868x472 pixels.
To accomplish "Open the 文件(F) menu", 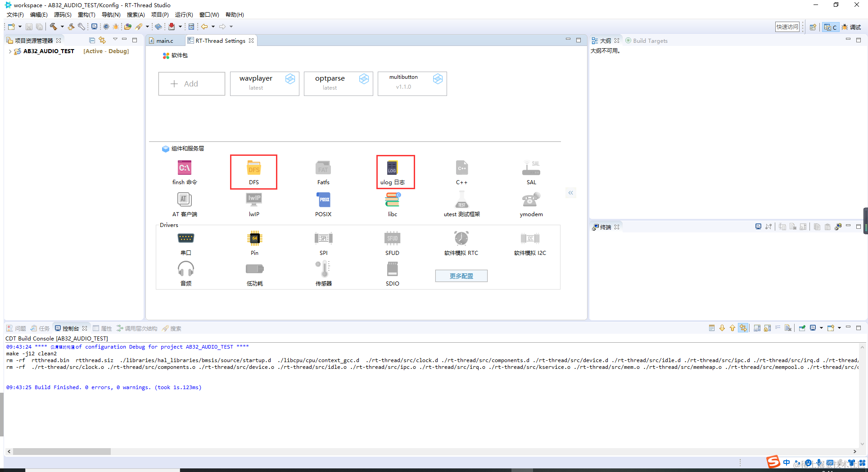I will 15,14.
